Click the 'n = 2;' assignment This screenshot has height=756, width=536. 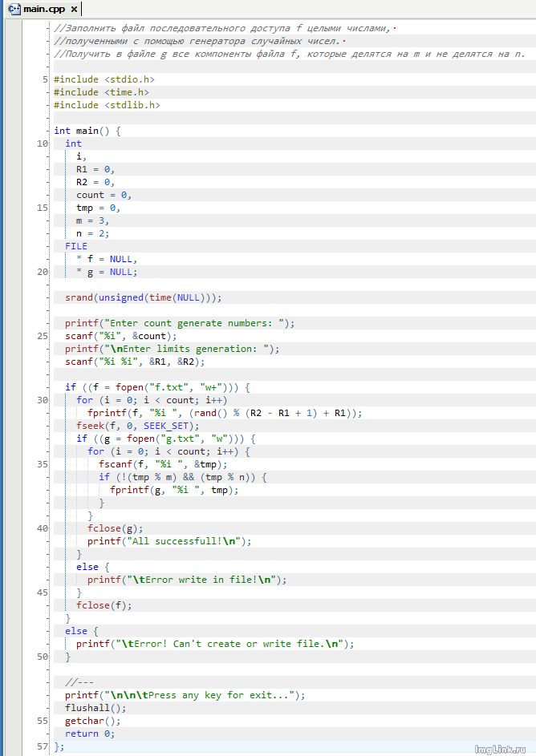92,233
